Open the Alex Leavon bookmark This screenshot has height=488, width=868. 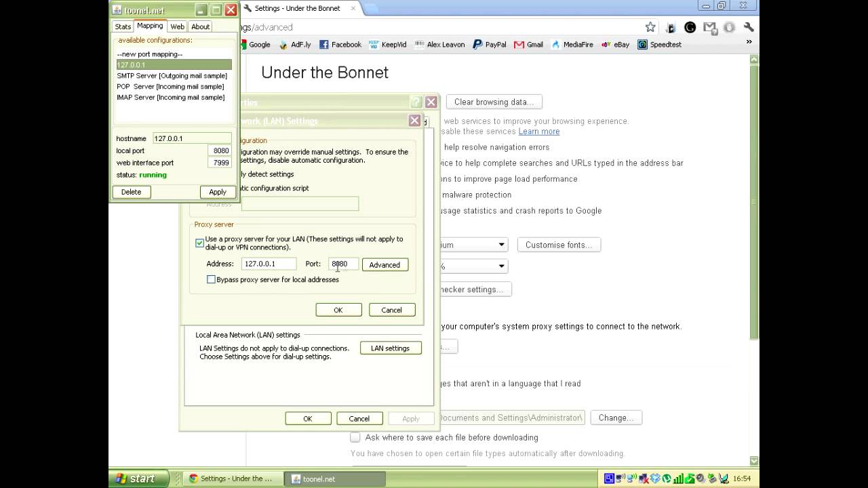point(439,45)
